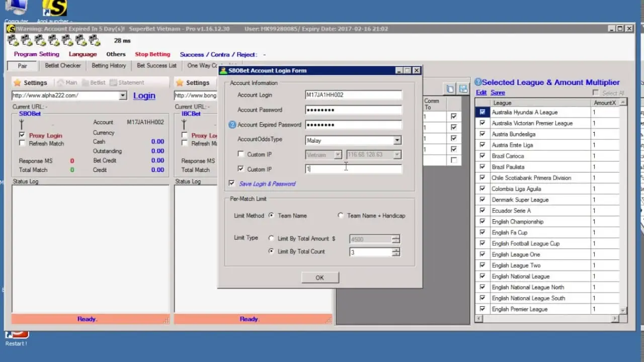
Task: Click the Login link next to SBOBet URL
Action: click(144, 96)
